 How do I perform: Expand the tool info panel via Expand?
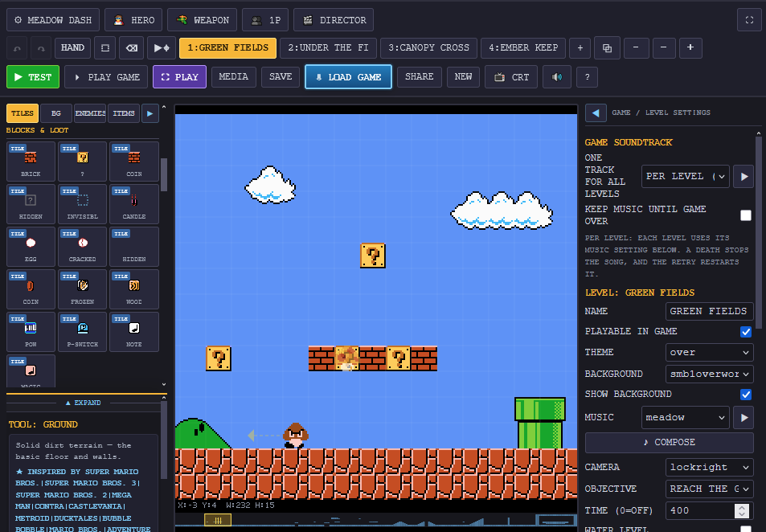(84, 403)
